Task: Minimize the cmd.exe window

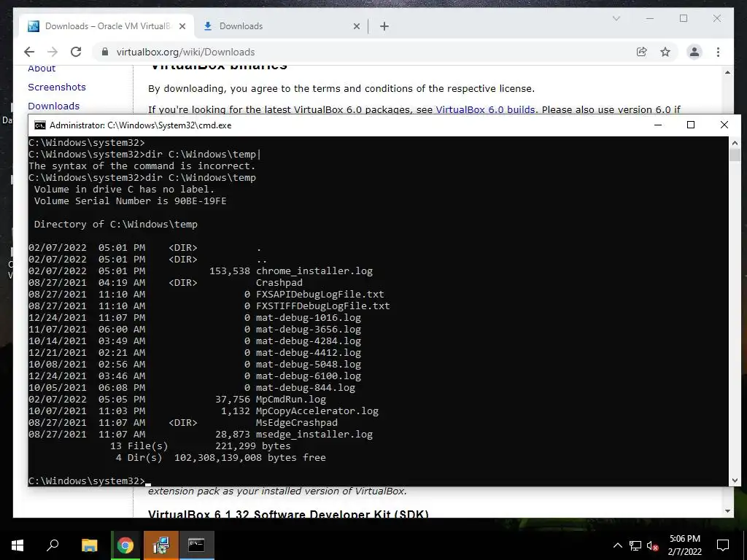Action: click(x=658, y=125)
